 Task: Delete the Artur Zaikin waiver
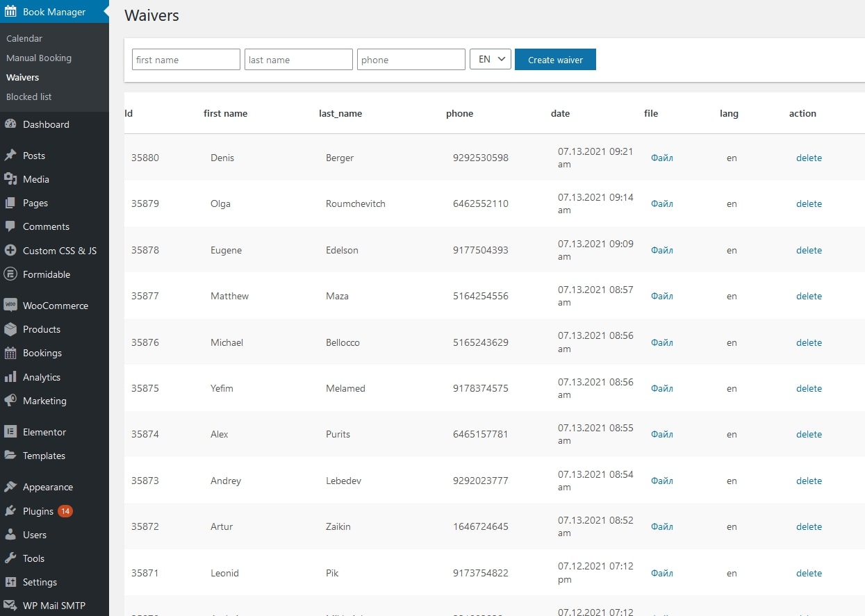(x=809, y=526)
